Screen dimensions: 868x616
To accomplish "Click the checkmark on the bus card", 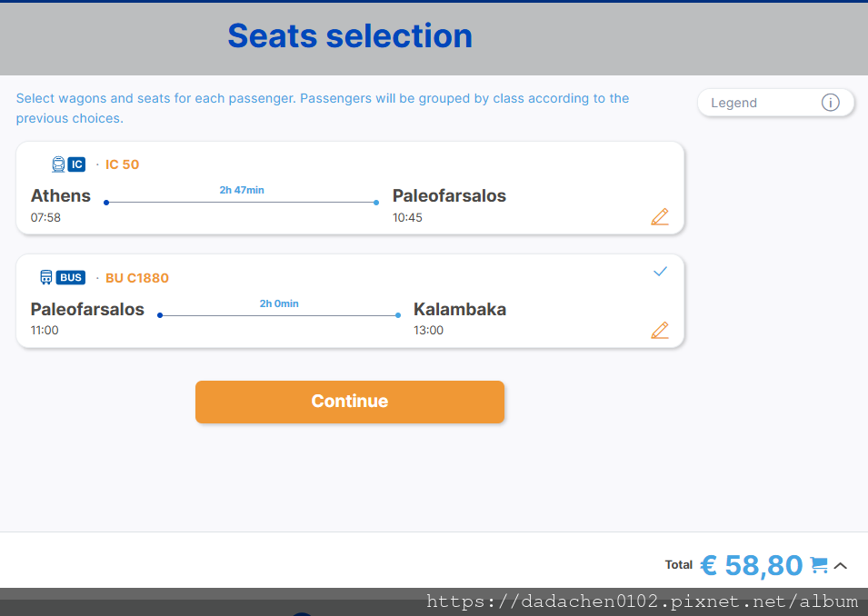I will tap(660, 271).
